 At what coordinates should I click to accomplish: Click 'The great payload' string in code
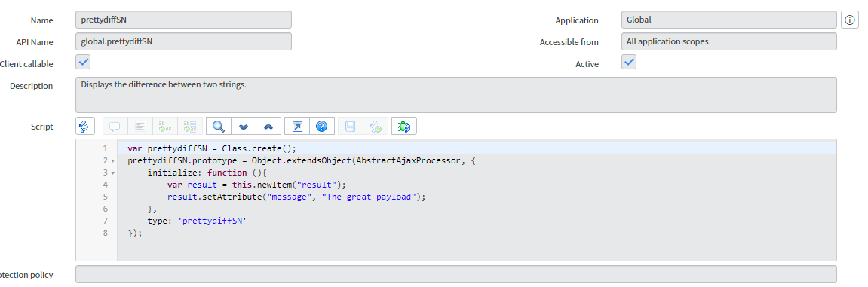click(x=370, y=197)
